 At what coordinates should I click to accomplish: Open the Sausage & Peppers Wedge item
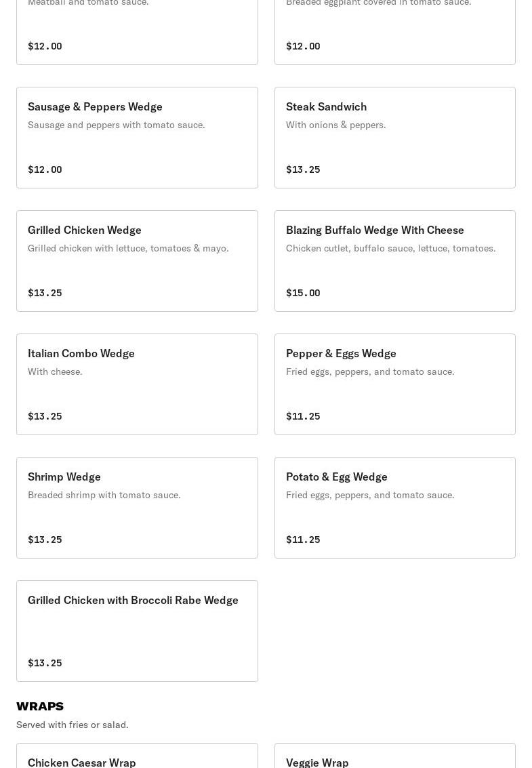point(95,106)
